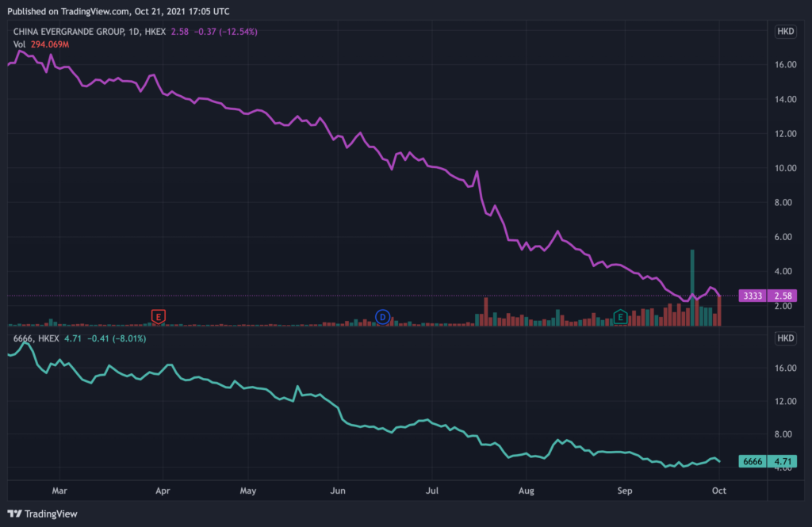
Task: Click the Sep label on the time axis
Action: coord(625,491)
